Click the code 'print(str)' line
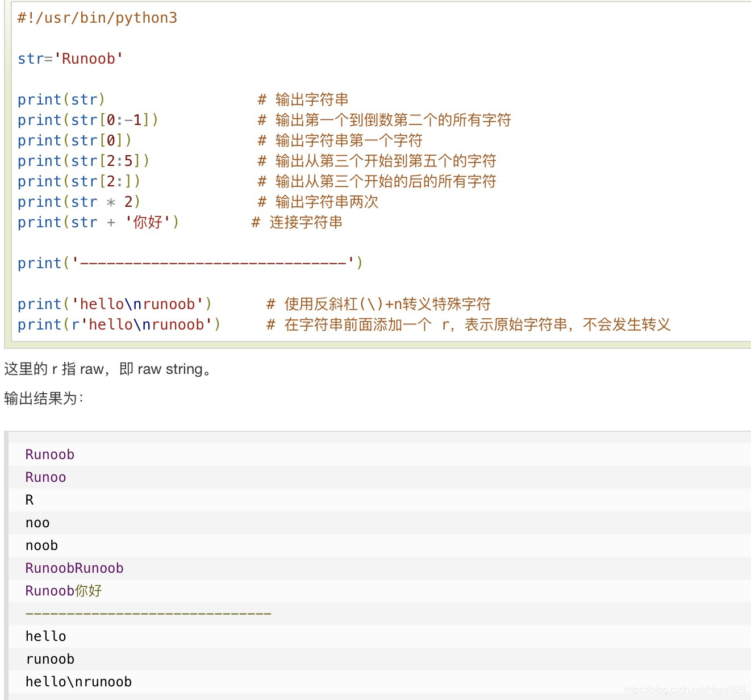The width and height of the screenshot is (751, 700). [61, 99]
